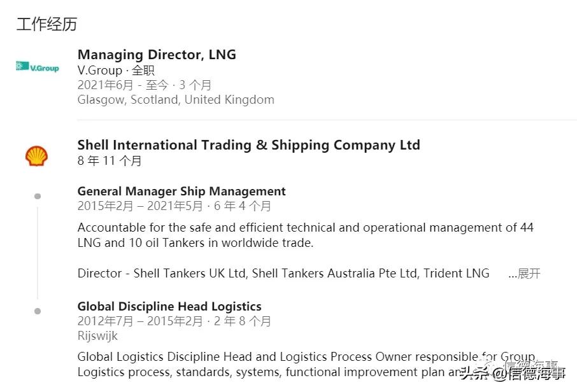Select General Manager Ship Management role
This screenshot has height=392, width=577.
tap(182, 192)
